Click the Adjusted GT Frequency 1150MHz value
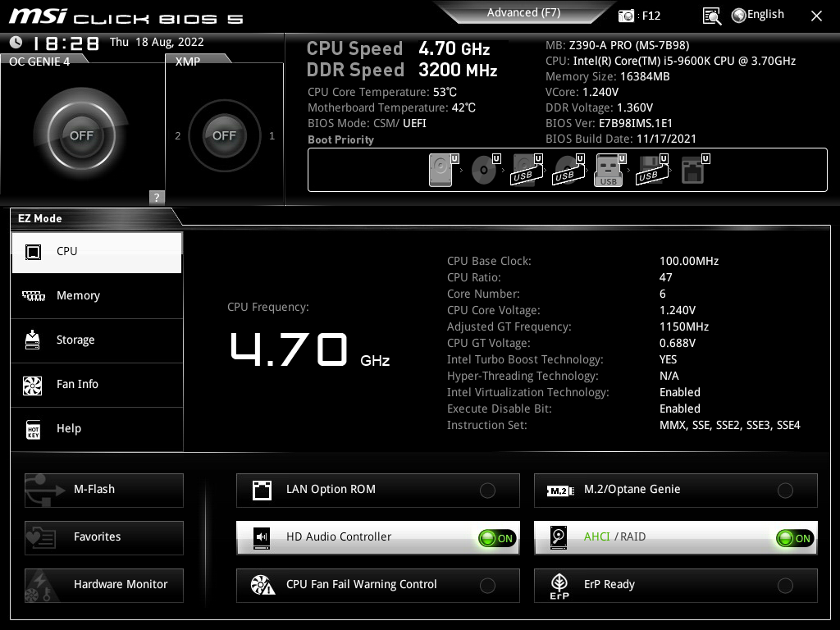The image size is (840, 630). [684, 326]
